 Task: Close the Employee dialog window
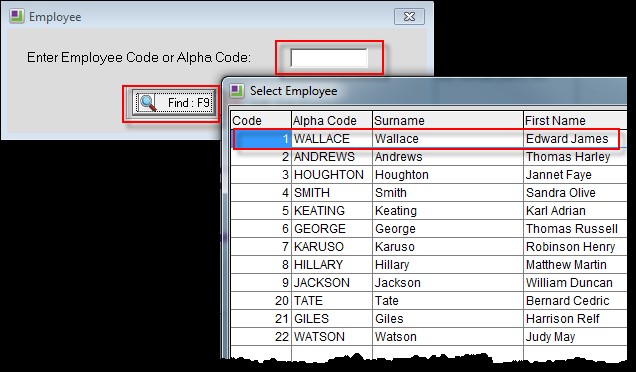click(x=409, y=17)
